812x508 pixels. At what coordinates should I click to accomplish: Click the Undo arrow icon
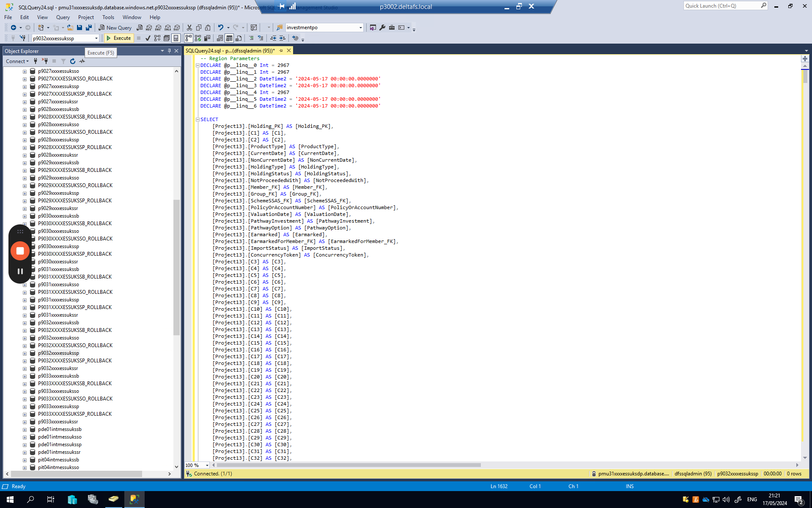click(220, 28)
